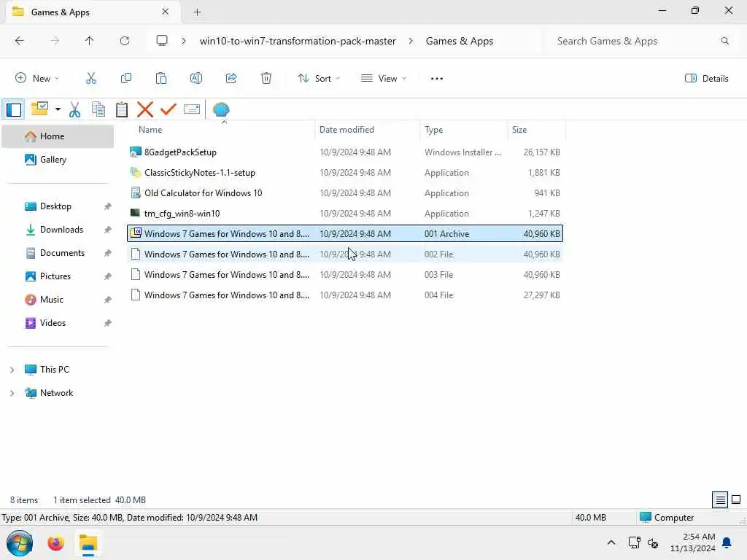Viewport: 747px width, 560px height.
Task: Expand the This PC tree node
Action: (12, 370)
